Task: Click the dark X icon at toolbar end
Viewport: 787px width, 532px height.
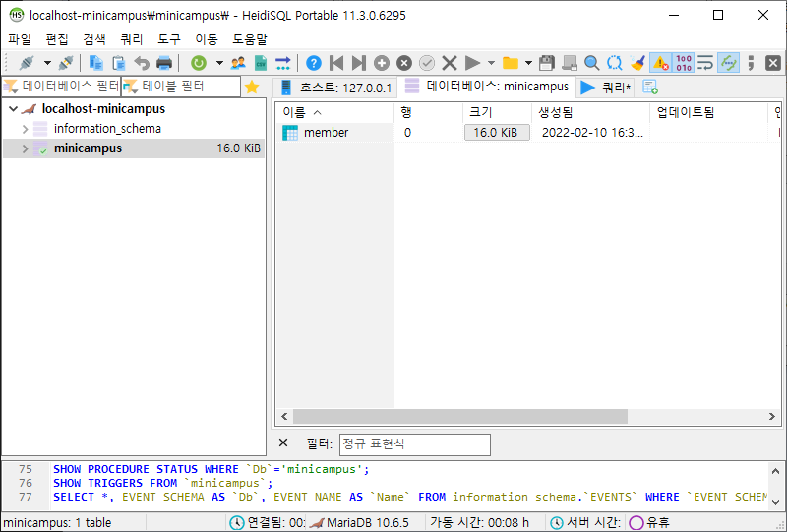Action: pos(773,63)
